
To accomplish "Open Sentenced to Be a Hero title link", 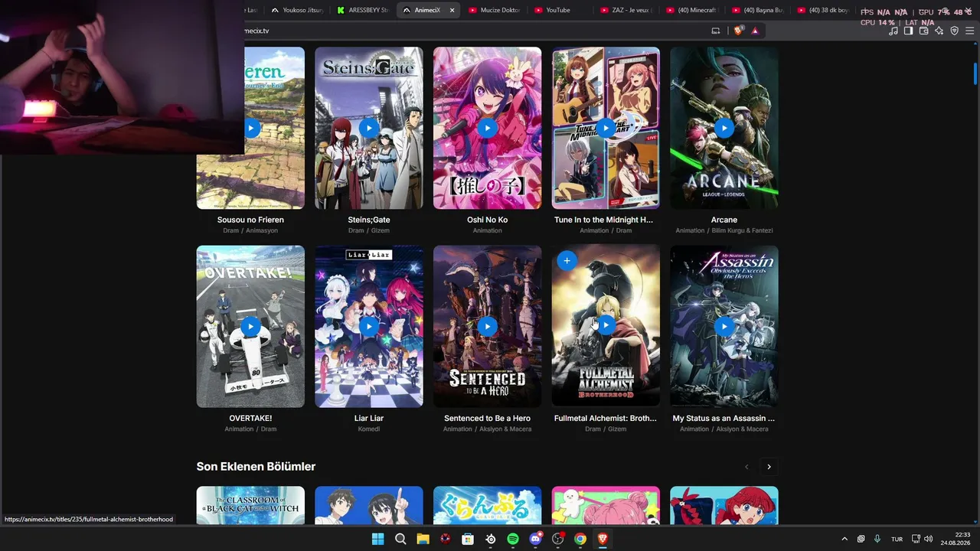I will (x=487, y=419).
